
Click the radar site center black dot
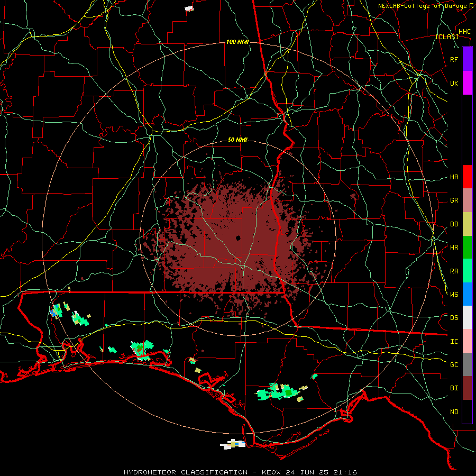238,238
